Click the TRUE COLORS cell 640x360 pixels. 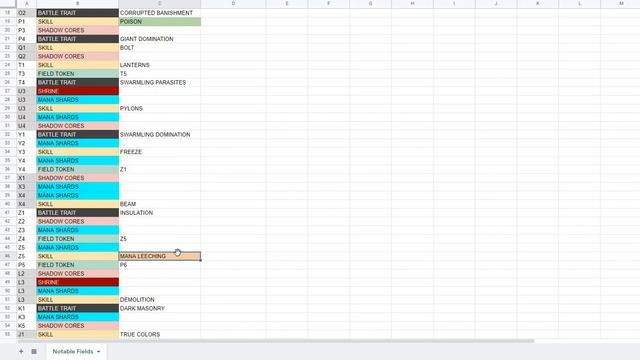[160, 334]
